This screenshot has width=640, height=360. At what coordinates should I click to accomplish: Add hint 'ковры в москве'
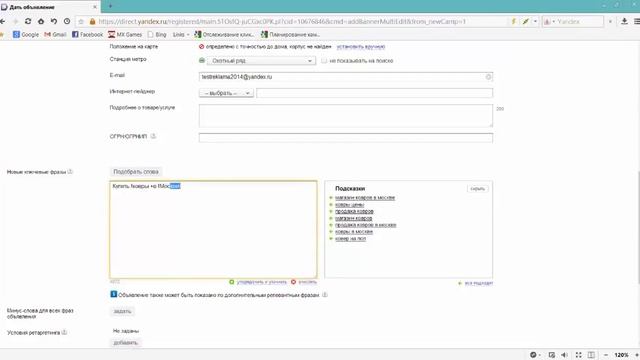[x=354, y=232]
